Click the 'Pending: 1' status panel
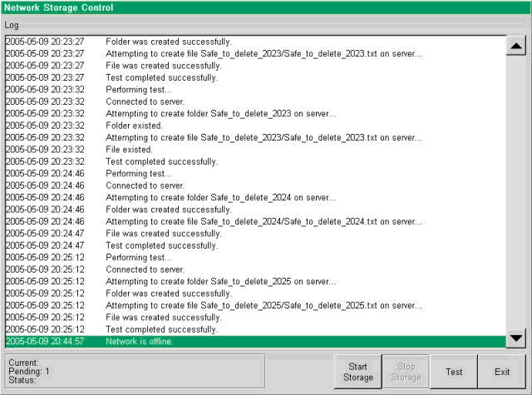This screenshot has width=532, height=395. pos(133,371)
